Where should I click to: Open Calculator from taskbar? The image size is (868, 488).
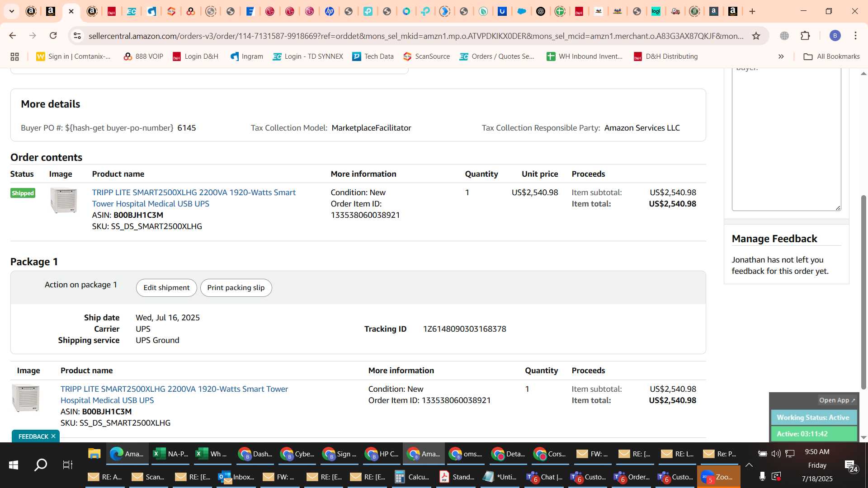click(412, 477)
